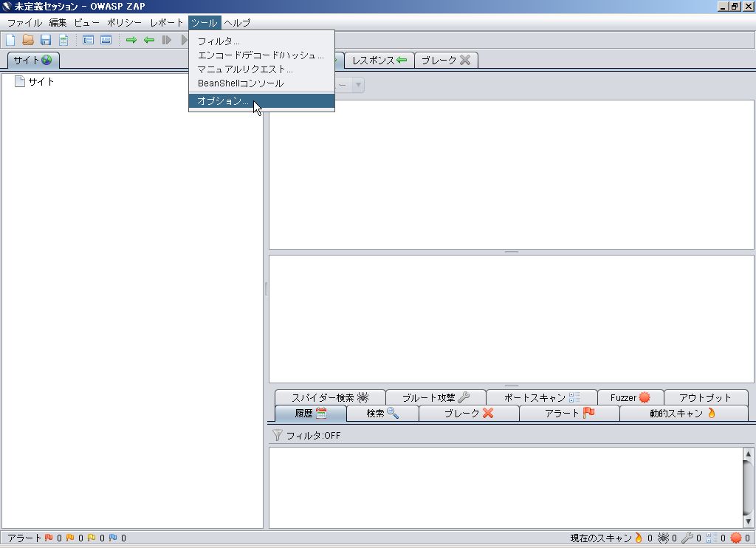Open the Fuzzer tab
This screenshot has height=548, width=756.
(630, 397)
